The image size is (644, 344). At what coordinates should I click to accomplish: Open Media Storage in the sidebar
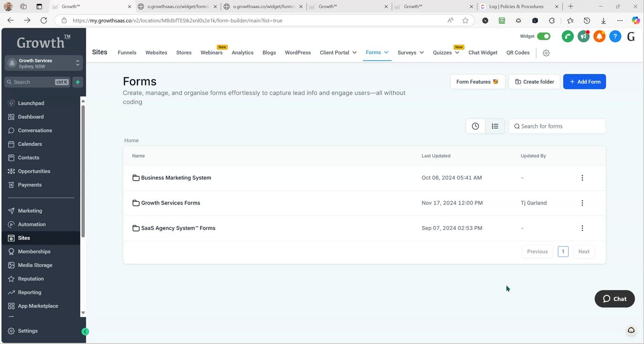tap(35, 265)
